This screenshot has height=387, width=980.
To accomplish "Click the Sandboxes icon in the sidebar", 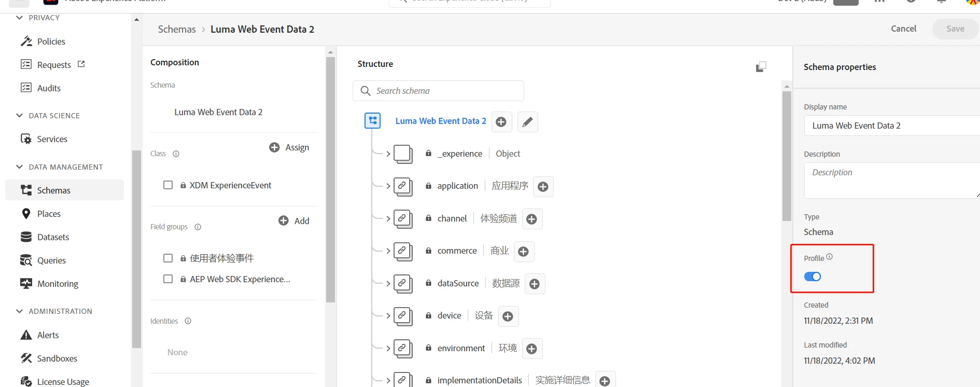I will coord(26,358).
